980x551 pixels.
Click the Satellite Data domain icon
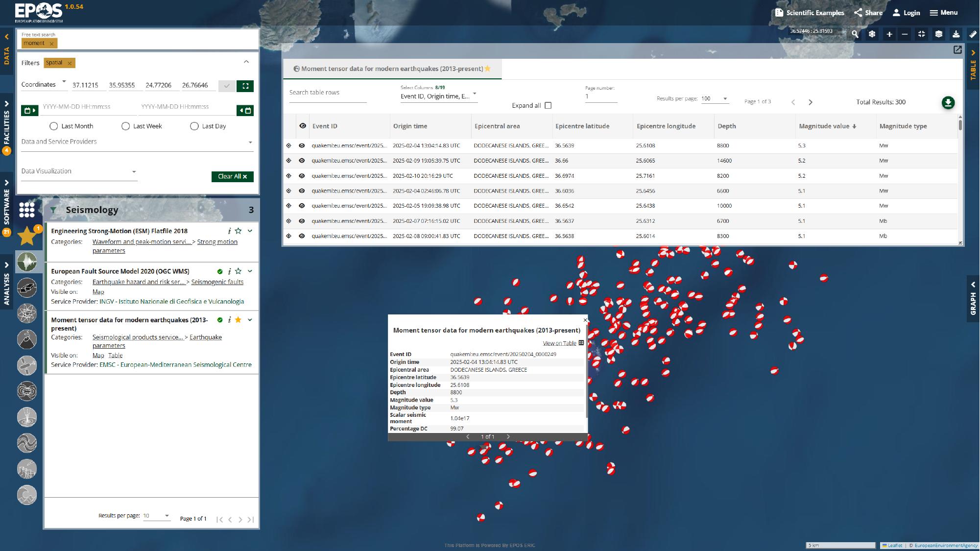[27, 365]
